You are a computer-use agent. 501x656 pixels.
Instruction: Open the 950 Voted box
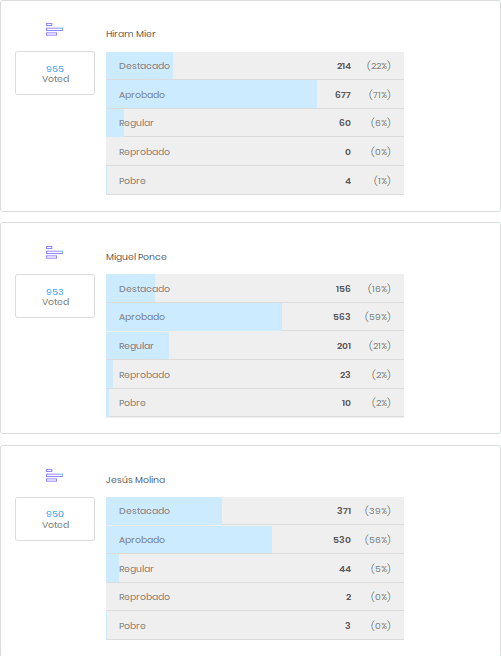pyautogui.click(x=55, y=519)
